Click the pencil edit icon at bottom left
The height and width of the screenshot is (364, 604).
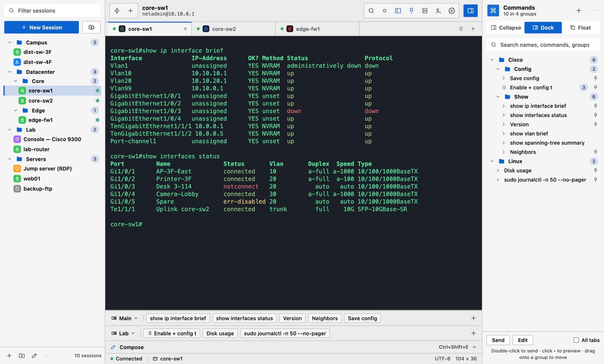[34, 355]
